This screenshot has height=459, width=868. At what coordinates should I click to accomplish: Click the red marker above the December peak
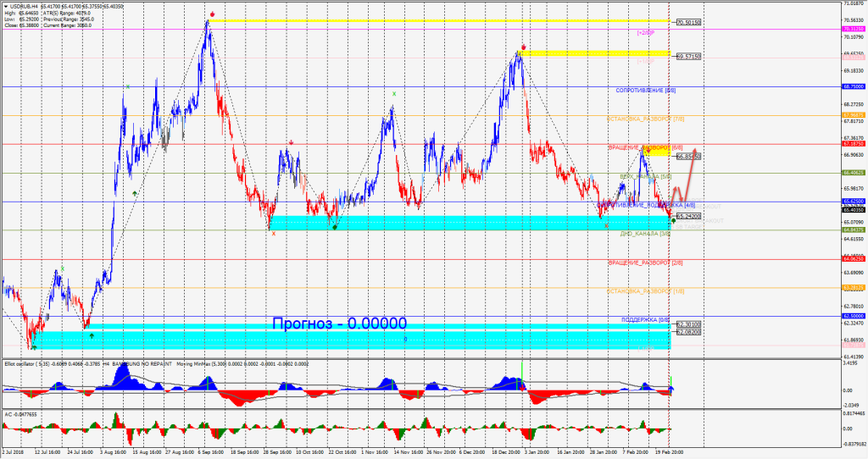pos(525,47)
